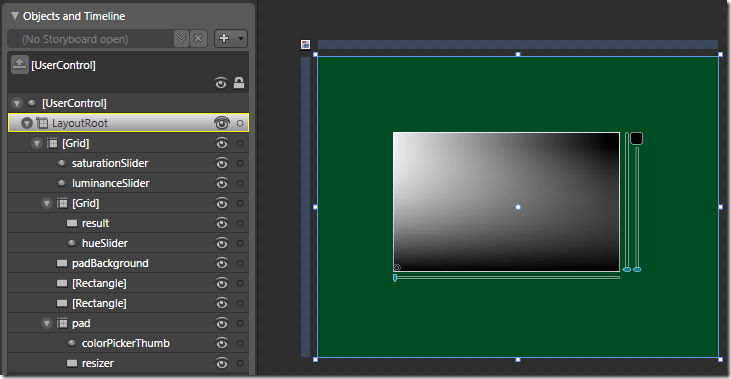The height and width of the screenshot is (379, 731).
Task: Click the grid layout mode icon above the artboard
Action: click(x=305, y=44)
